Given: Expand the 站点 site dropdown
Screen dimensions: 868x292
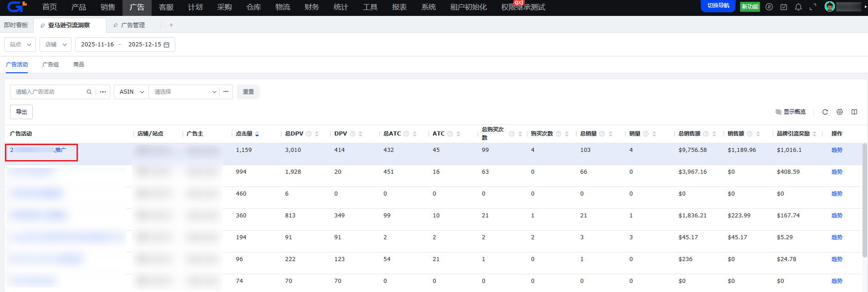Looking at the screenshot, I should pyautogui.click(x=20, y=45).
